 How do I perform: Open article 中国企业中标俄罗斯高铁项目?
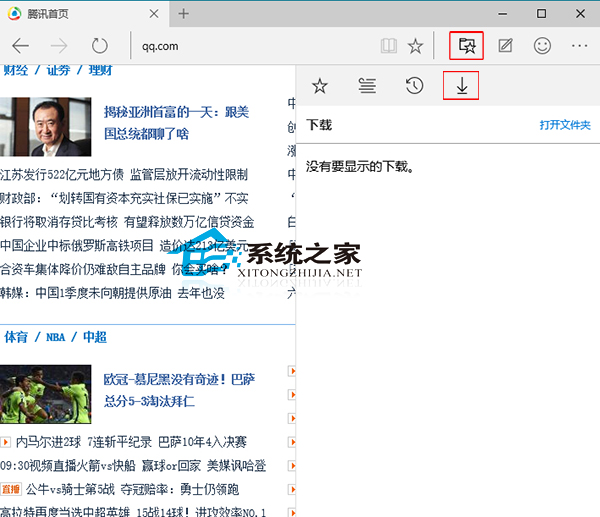pos(77,246)
